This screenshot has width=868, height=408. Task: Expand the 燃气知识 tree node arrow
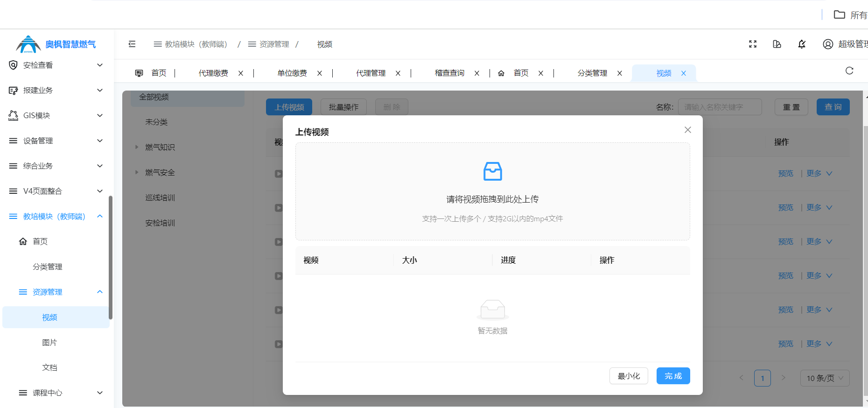point(137,147)
